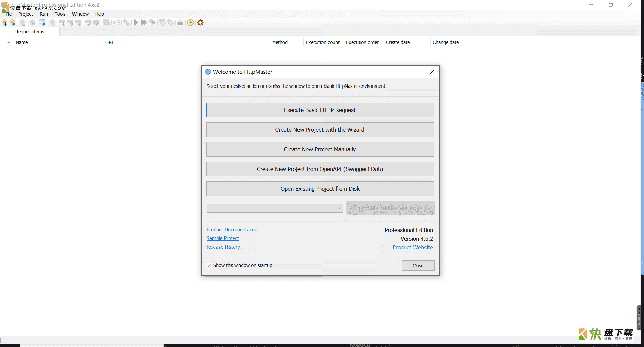Click the padlock toolbar icon

click(180, 23)
